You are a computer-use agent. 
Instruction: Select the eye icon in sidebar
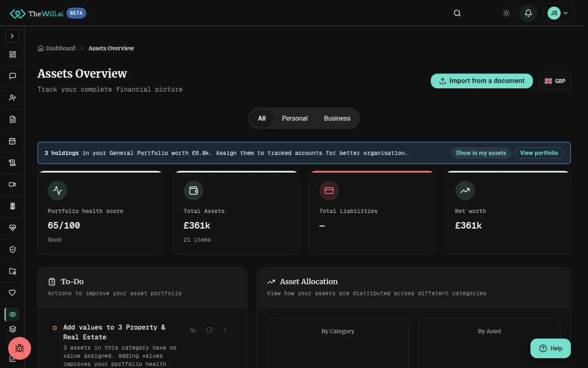tap(13, 314)
